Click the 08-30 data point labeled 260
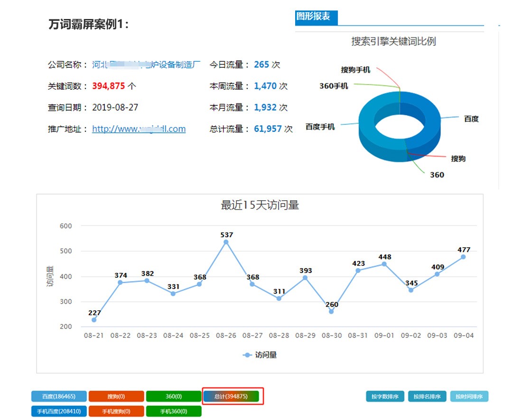 [x=331, y=312]
